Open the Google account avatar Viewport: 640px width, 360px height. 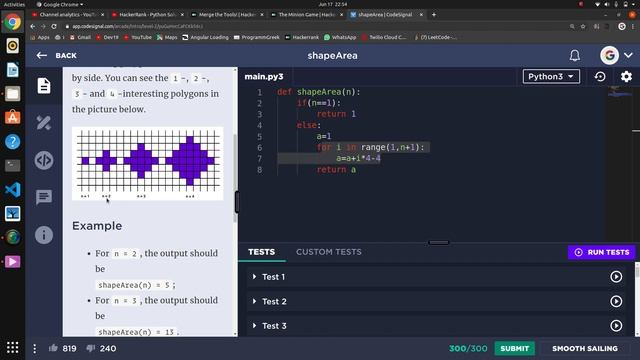click(609, 56)
